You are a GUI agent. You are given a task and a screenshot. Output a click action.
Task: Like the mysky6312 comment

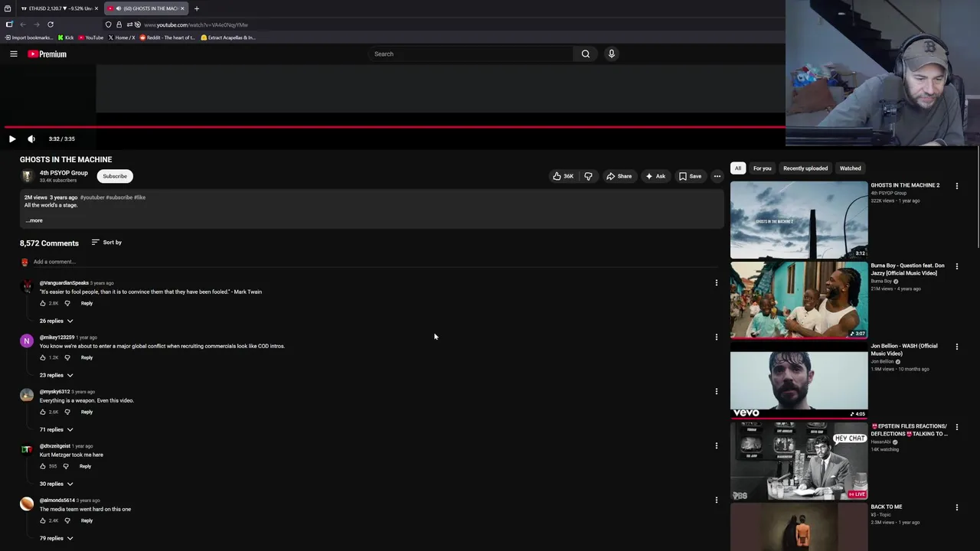point(43,412)
